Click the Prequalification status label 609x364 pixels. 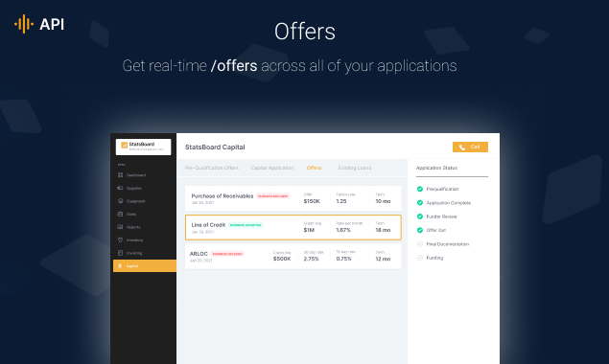pos(442,189)
